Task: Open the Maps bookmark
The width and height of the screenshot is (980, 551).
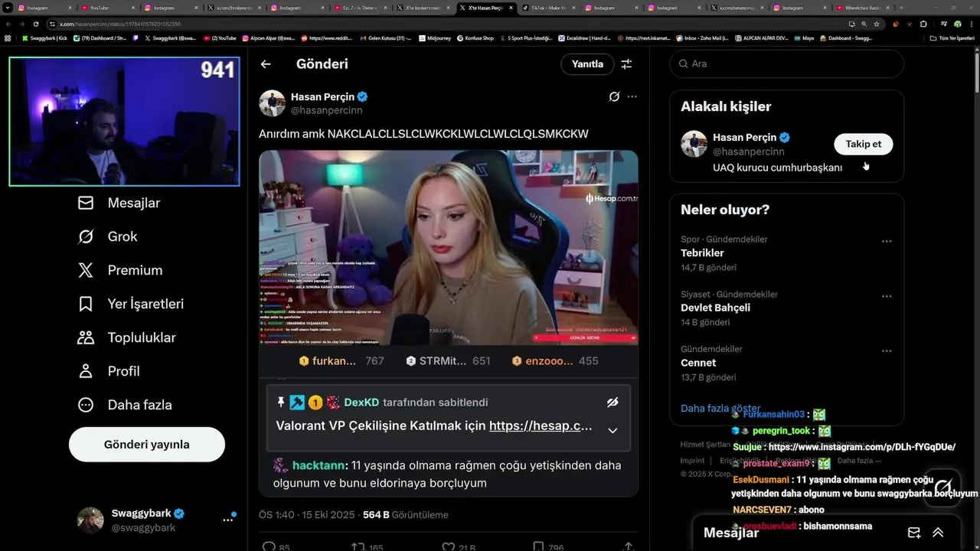Action: (804, 37)
